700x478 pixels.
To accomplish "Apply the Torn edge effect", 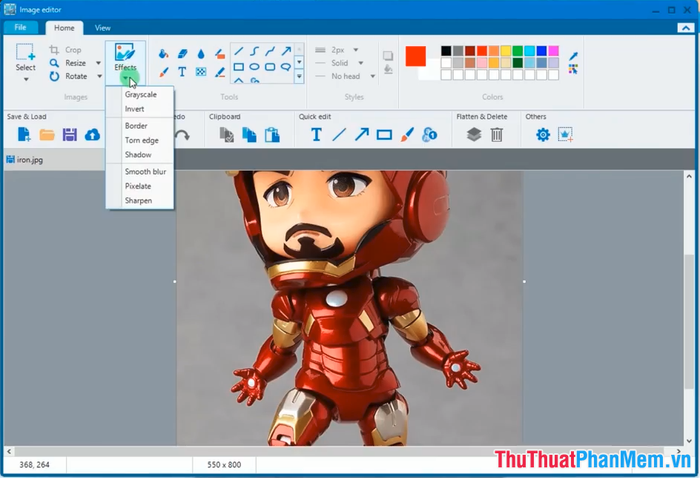I will coord(142,140).
